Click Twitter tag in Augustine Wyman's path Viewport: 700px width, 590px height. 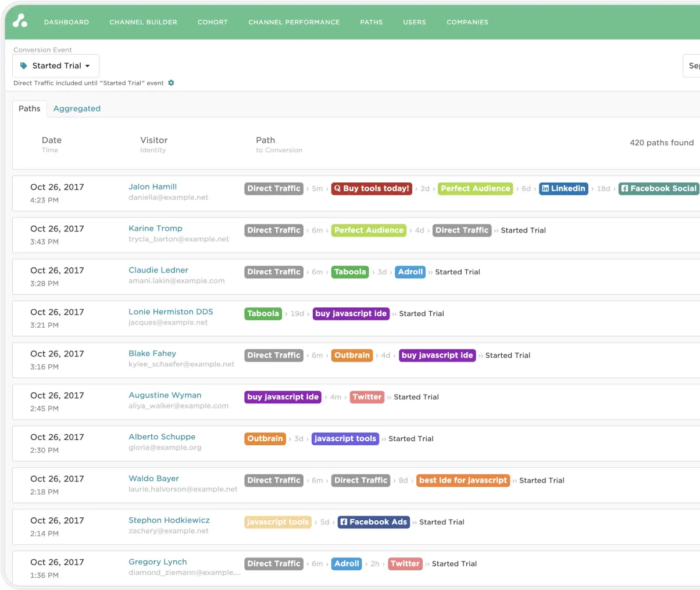[367, 397]
